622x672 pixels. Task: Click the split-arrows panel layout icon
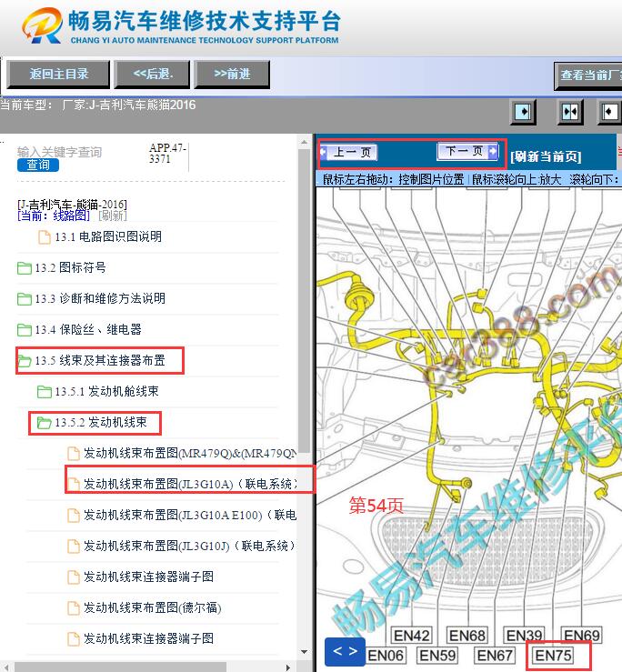pyautogui.click(x=570, y=112)
